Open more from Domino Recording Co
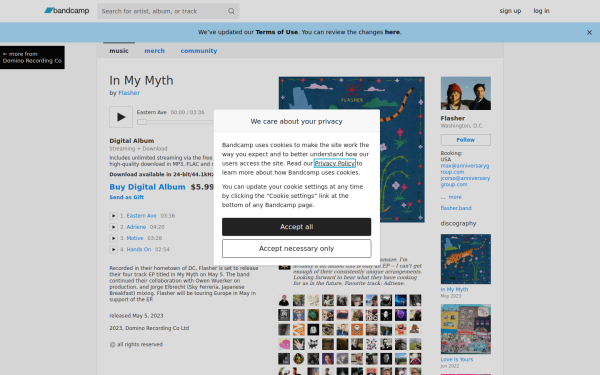600x375 pixels. click(x=32, y=57)
